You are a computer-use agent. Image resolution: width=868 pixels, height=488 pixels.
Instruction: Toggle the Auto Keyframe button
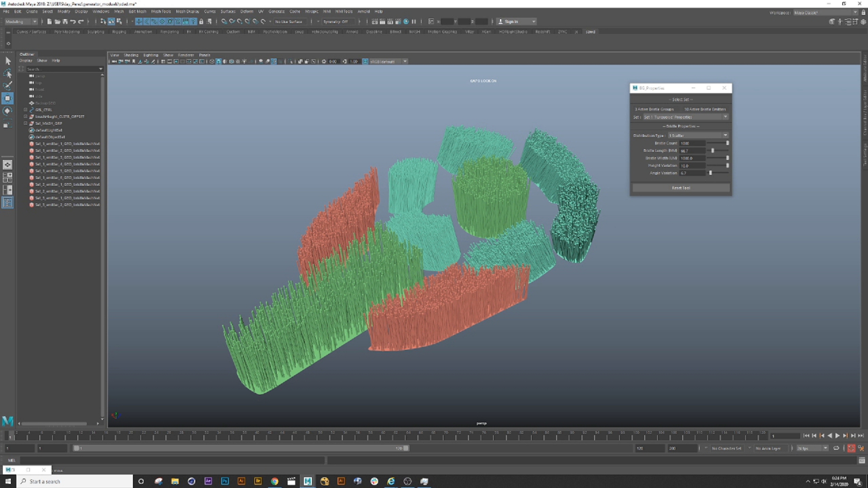coord(851,448)
